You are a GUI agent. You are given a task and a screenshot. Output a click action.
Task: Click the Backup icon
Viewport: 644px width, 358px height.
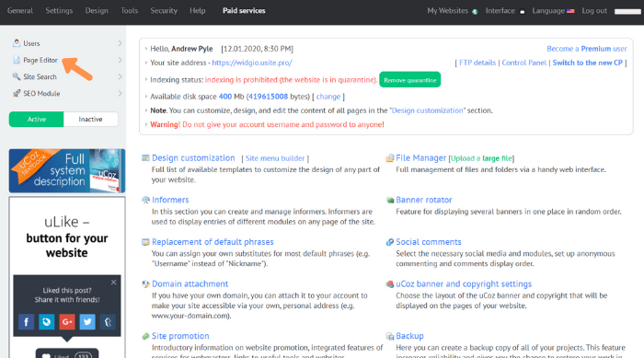pos(390,336)
